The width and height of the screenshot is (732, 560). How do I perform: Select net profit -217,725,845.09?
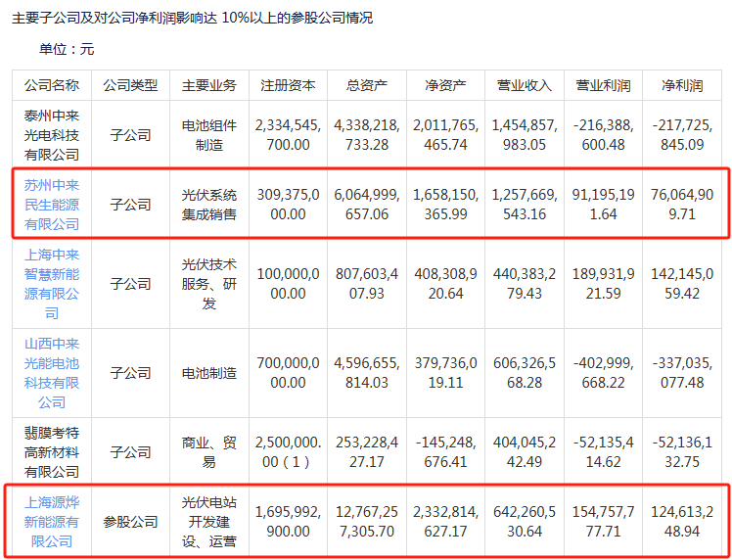click(682, 135)
